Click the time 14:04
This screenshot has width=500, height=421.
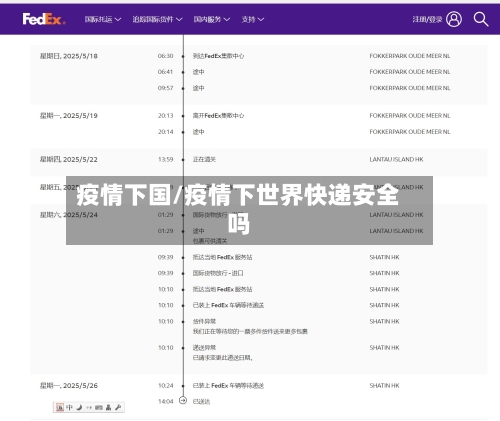point(165,402)
